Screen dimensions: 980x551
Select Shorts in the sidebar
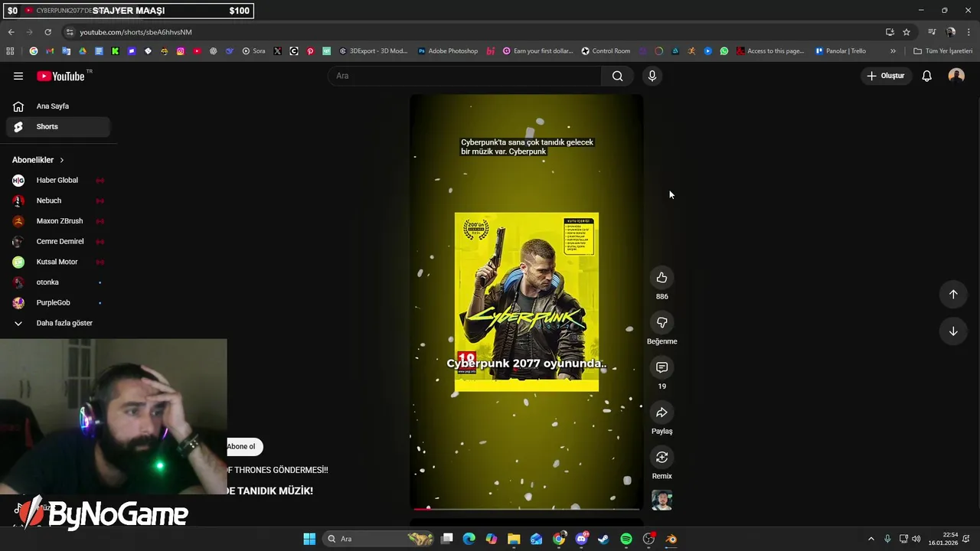58,127
